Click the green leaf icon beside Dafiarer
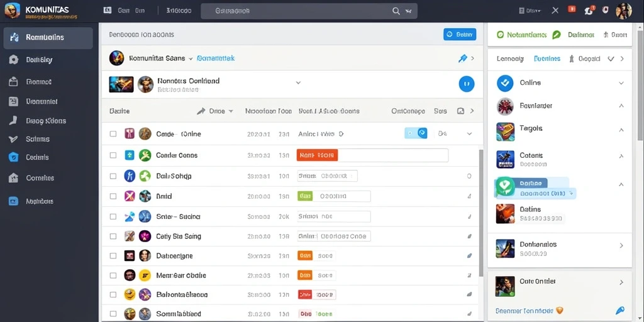The width and height of the screenshot is (644, 322). click(557, 35)
